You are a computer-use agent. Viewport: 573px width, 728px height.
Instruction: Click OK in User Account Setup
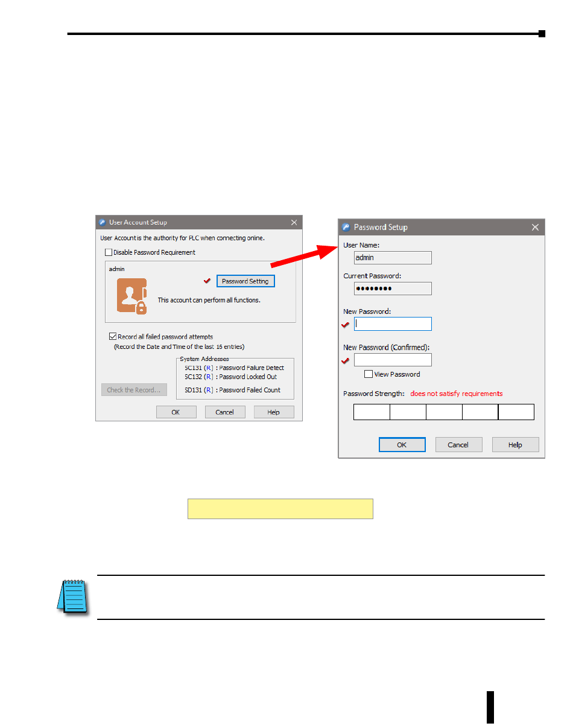tap(176, 412)
